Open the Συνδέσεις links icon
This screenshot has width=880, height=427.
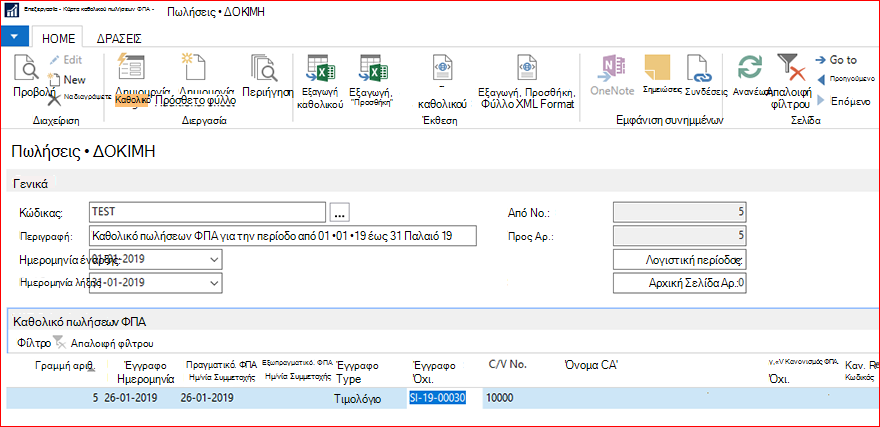699,69
